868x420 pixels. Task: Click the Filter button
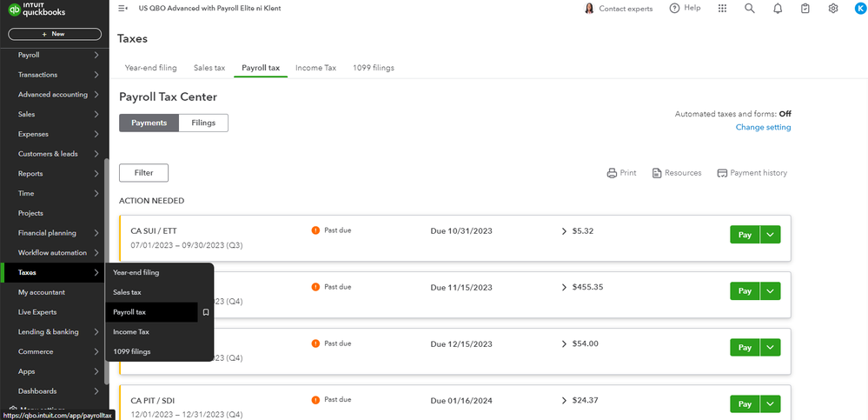click(x=143, y=173)
